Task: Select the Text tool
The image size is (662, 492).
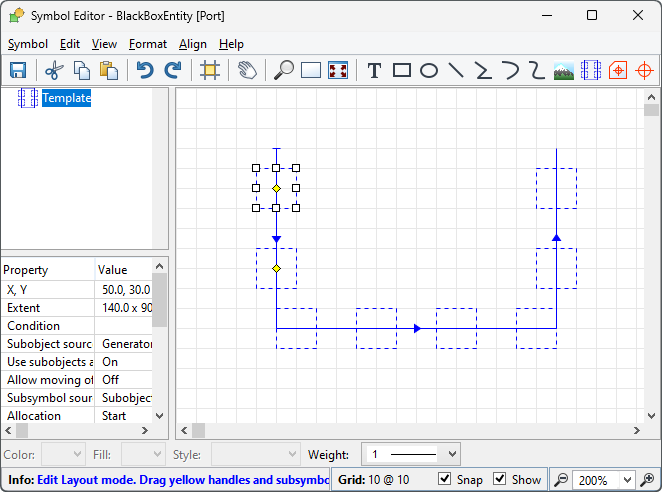Action: pos(374,70)
